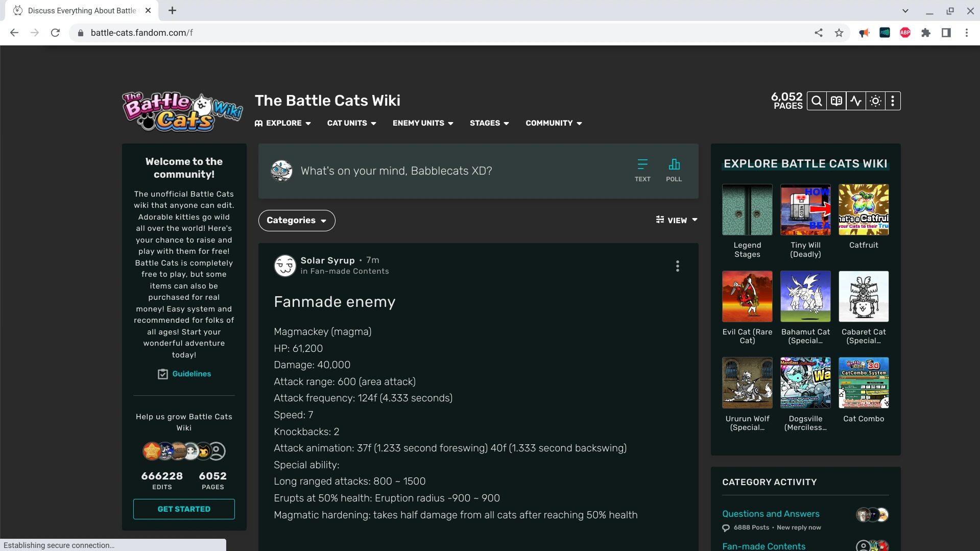The height and width of the screenshot is (551, 980).
Task: Click the Battle Cats Wiki logo
Action: point(182,111)
